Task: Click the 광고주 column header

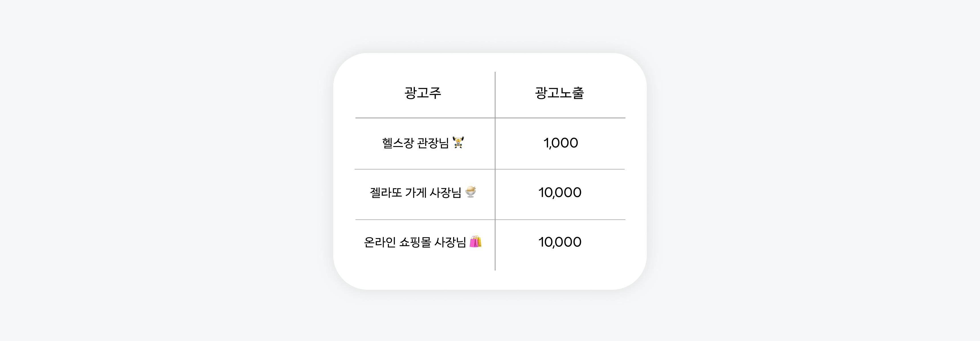Action: (423, 93)
